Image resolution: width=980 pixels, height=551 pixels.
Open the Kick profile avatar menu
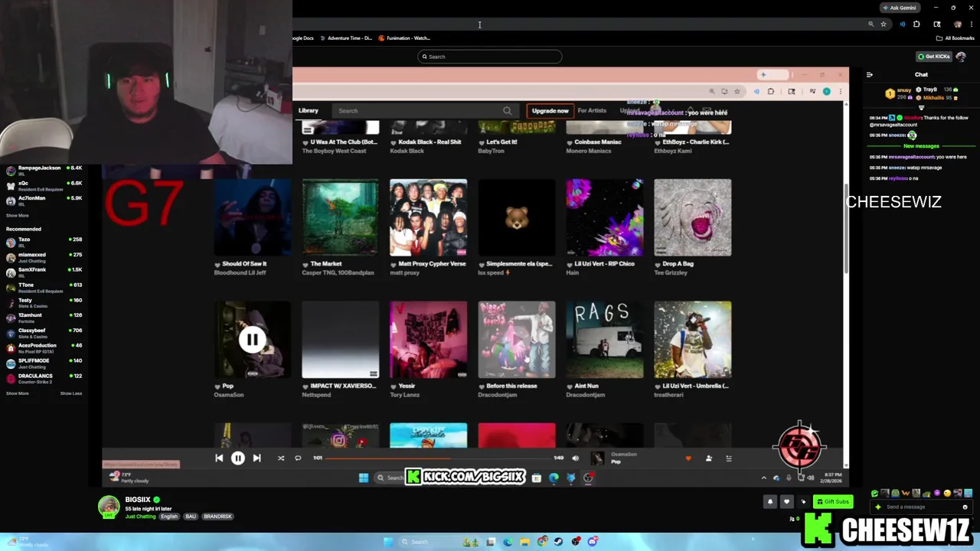(961, 57)
